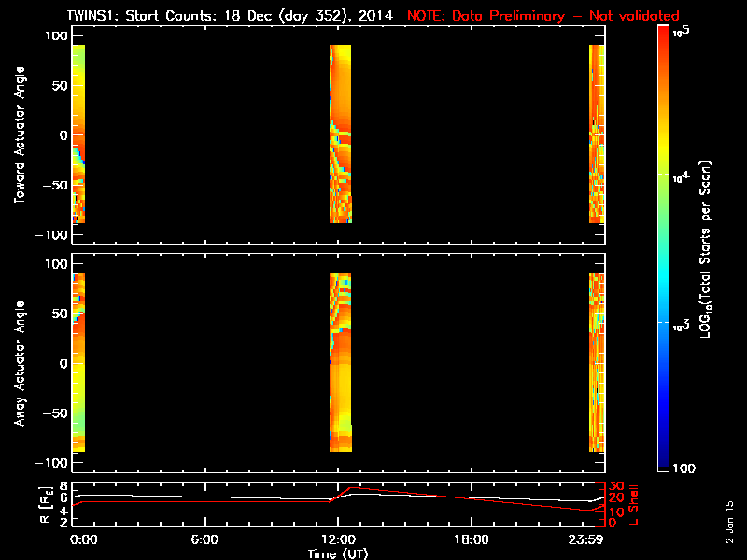This screenshot has height=560, width=747.
Task: Click the colorbar label 'LOG10(Total Starts per Scan)'
Action: click(x=705, y=249)
